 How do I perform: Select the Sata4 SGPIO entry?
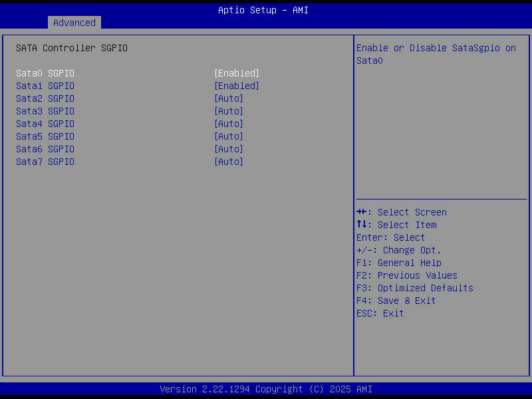click(x=43, y=124)
